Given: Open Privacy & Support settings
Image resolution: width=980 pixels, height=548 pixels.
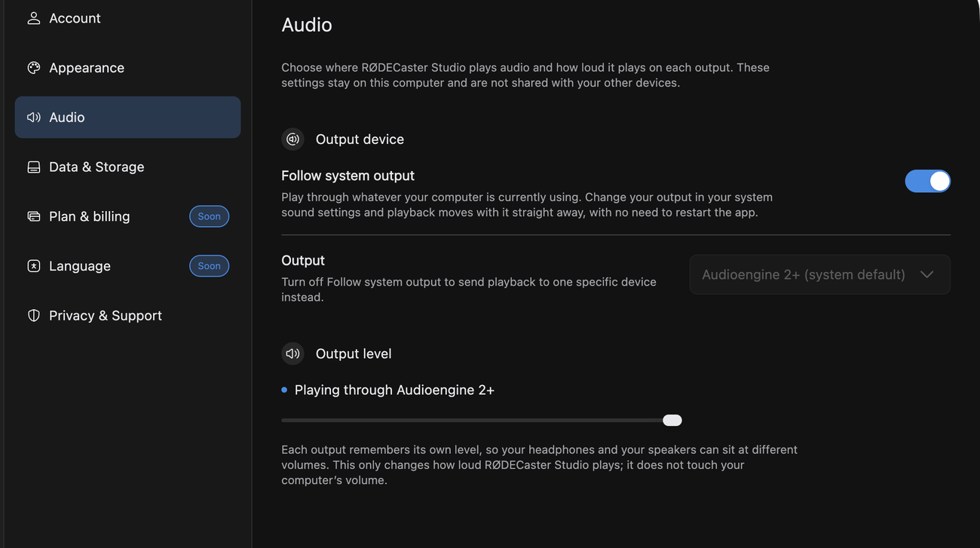Looking at the screenshot, I should pos(127,316).
